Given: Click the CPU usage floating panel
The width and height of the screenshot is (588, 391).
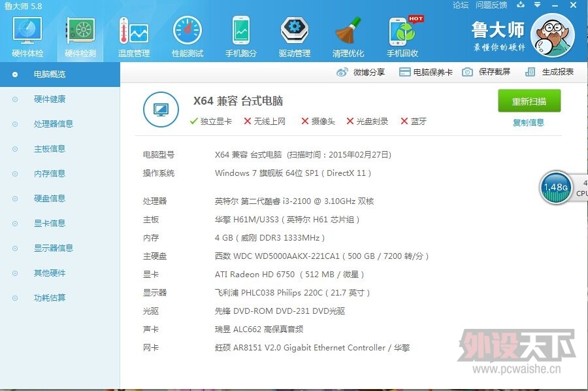Looking at the screenshot, I should (581, 188).
